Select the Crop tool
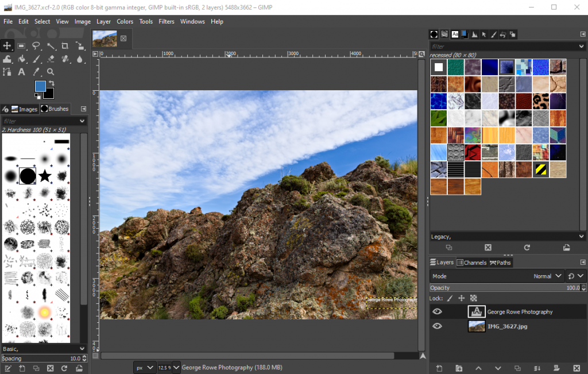 pos(65,46)
